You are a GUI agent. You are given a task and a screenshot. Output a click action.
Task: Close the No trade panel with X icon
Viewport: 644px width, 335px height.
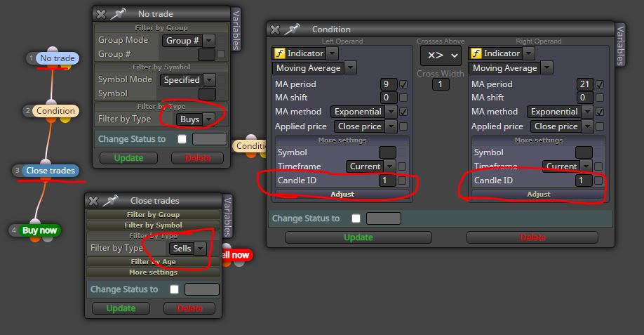101,14
